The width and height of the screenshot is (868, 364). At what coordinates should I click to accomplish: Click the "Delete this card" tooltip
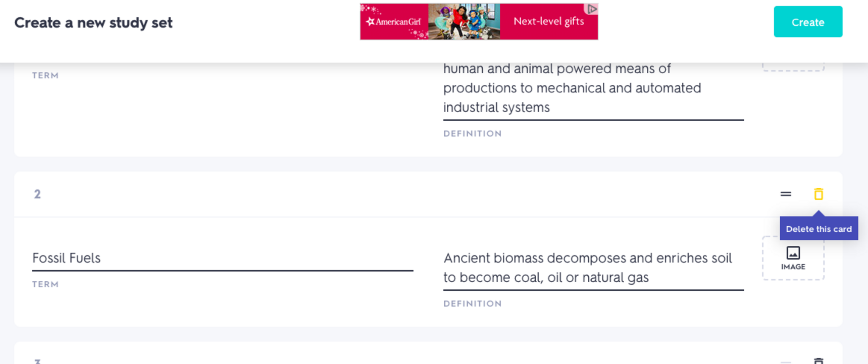tap(818, 229)
